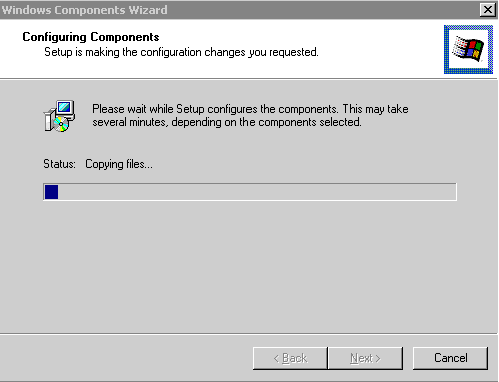Screen dimensions: 499x382
Task: Click the blue dotted border of the logo
Action: 468,27
